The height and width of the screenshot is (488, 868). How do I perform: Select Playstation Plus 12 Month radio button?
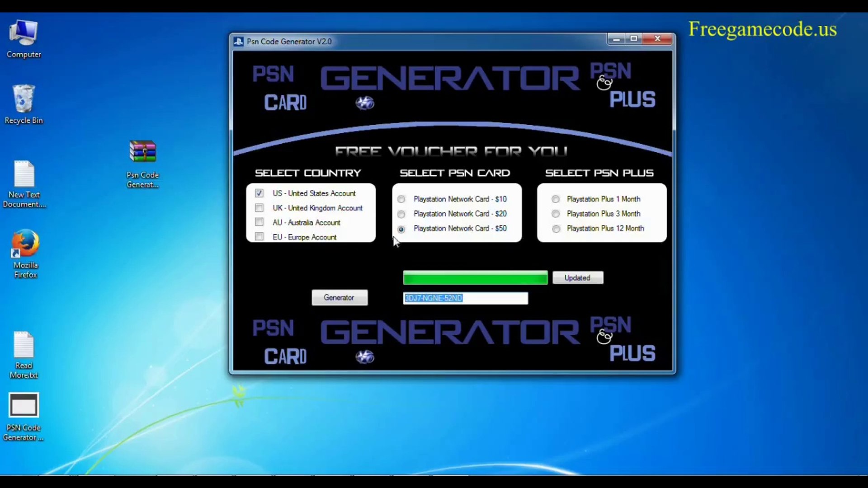554,228
